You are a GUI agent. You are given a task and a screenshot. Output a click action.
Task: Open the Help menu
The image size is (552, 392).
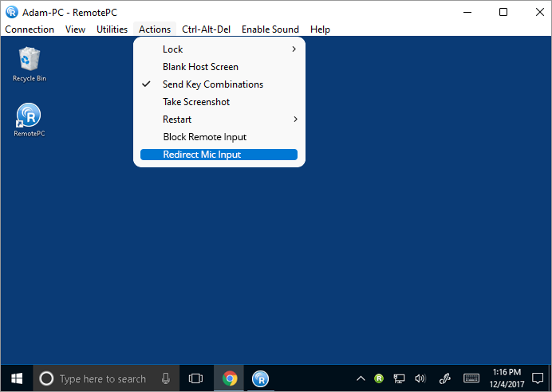click(x=320, y=29)
